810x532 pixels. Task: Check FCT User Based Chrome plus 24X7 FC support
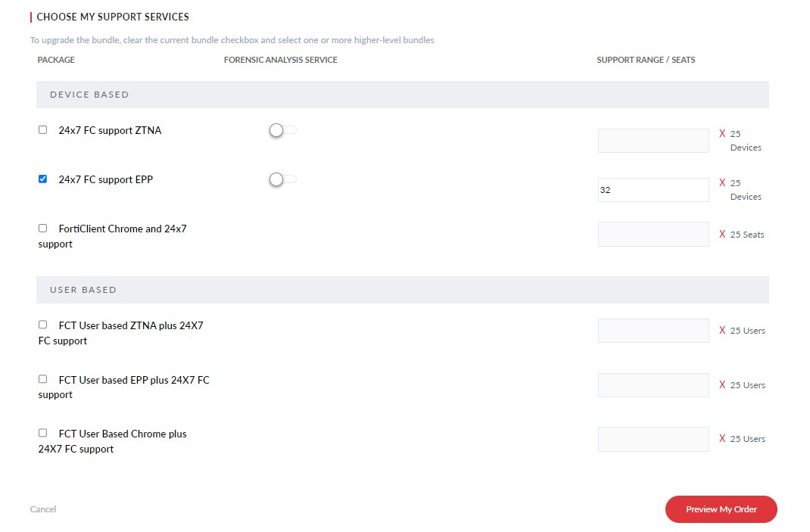[42, 432]
